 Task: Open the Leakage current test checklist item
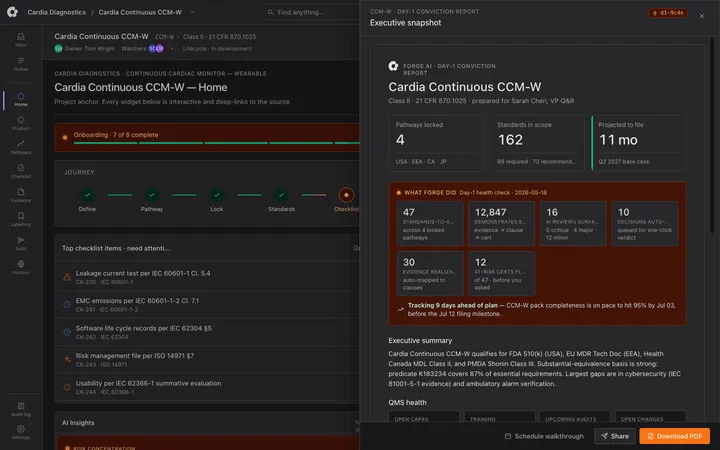click(x=207, y=277)
